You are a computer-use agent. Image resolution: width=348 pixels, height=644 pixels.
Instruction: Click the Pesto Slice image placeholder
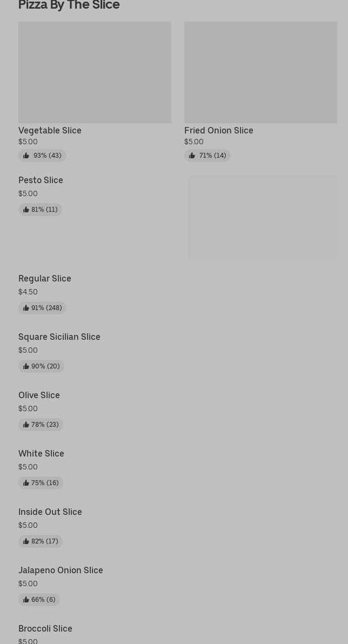click(263, 217)
